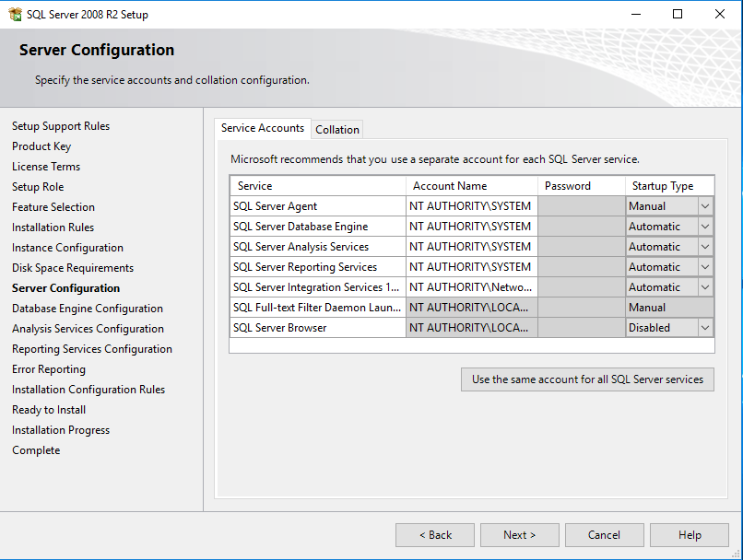Expand Database Engine startup type dropdown
This screenshot has height=560, width=743.
(705, 227)
